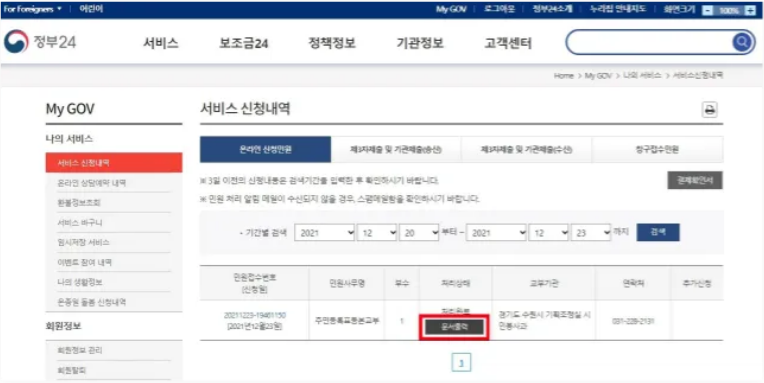Click the 누리집 안내지도 link
Screen dimensions: 764x383
coord(618,10)
